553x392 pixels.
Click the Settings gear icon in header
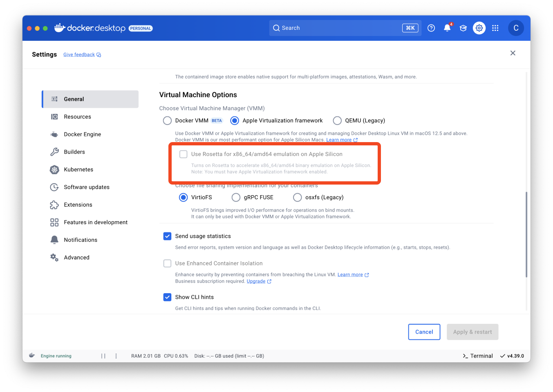click(479, 28)
